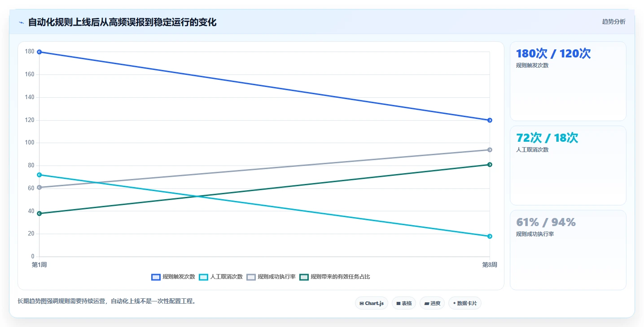Click the blue data point at 第1周 (180)

pos(39,52)
